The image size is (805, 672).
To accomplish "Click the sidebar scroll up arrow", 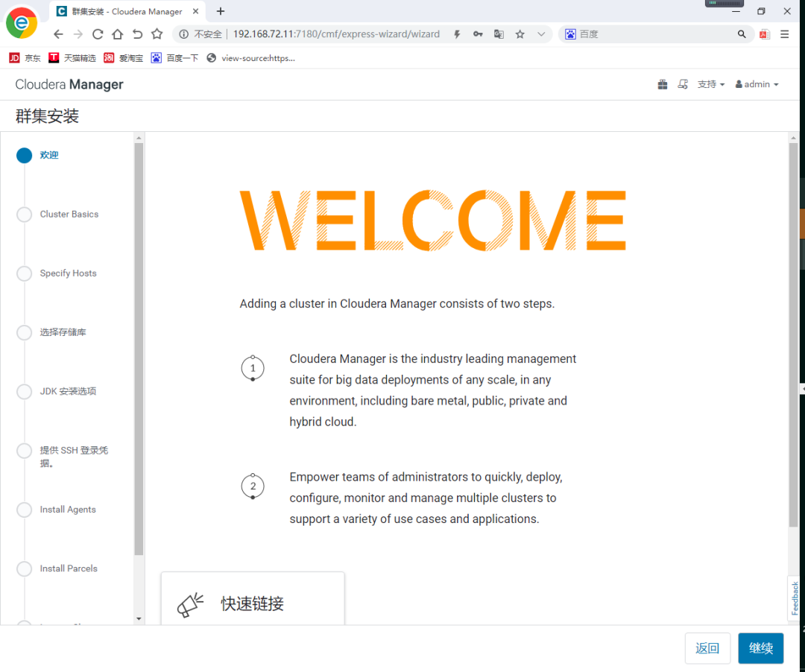I will (x=139, y=138).
